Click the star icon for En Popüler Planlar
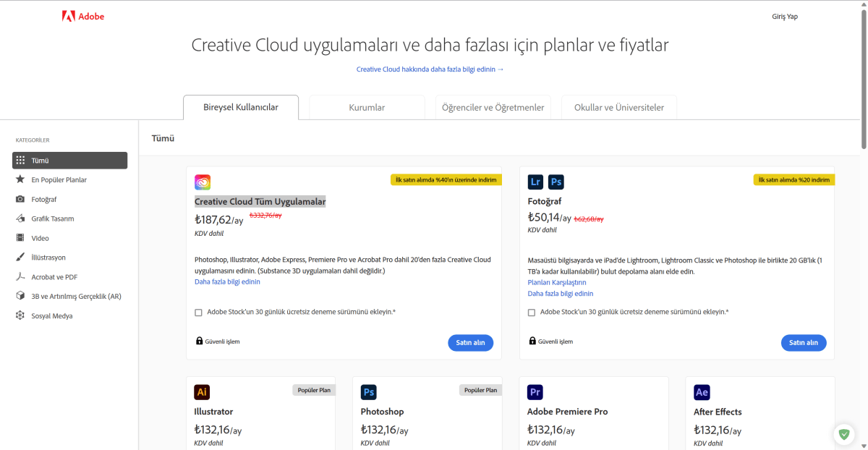The height and width of the screenshot is (450, 868). click(20, 179)
